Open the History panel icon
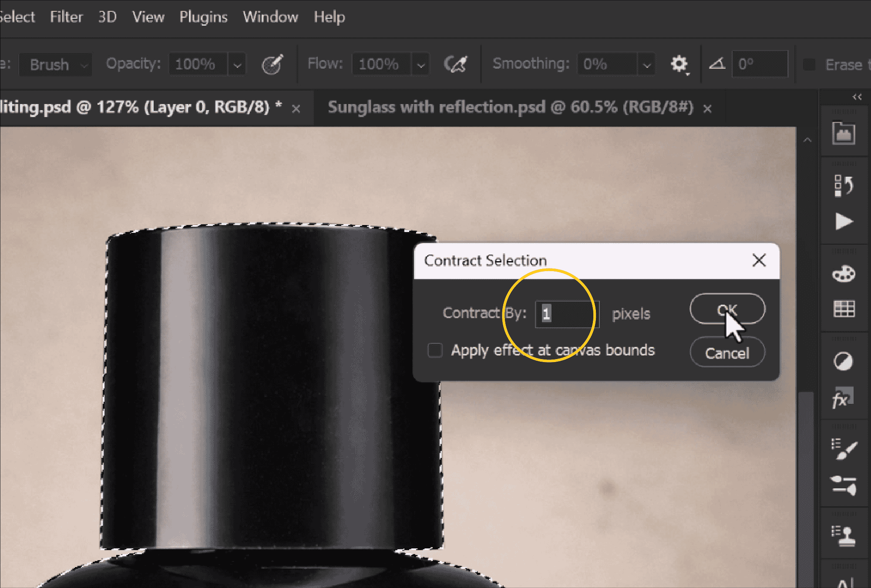 [844, 186]
